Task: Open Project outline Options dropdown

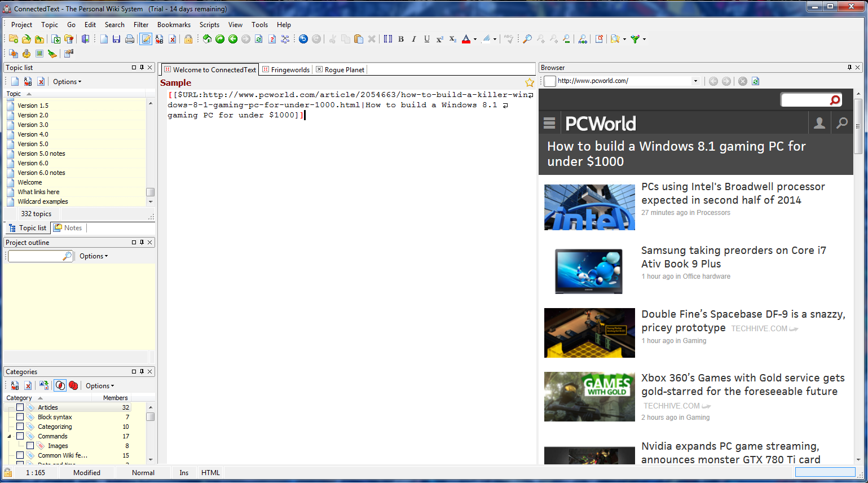Action: click(94, 256)
